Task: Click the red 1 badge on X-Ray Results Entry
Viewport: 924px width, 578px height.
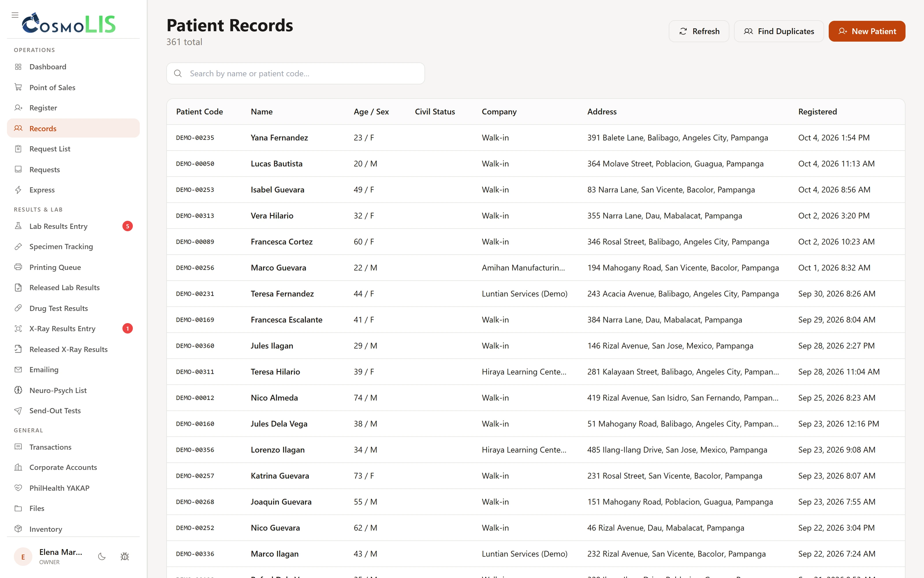Action: coord(128,328)
